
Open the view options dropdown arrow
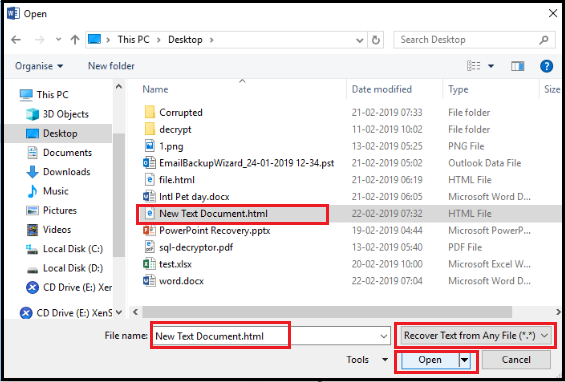(x=491, y=66)
